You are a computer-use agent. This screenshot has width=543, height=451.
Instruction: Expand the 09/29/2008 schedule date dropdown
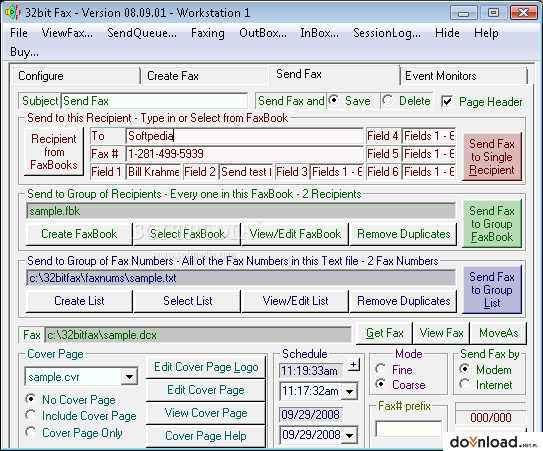(x=349, y=435)
